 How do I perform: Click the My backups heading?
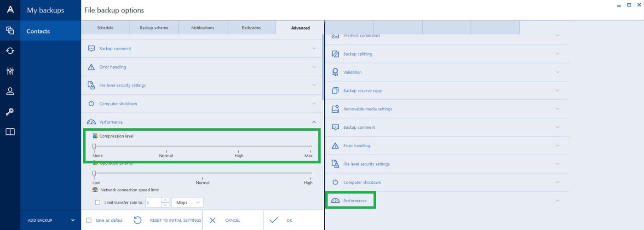click(x=46, y=10)
